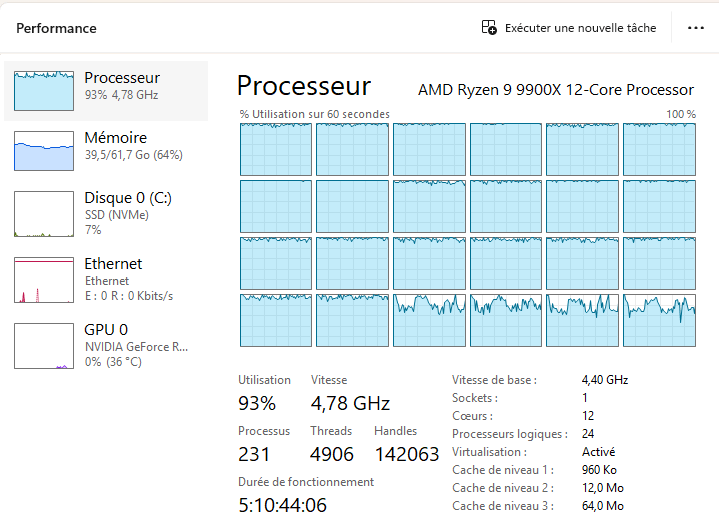Click the top-right logical processor graph
The width and height of the screenshot is (719, 522).
click(x=659, y=150)
